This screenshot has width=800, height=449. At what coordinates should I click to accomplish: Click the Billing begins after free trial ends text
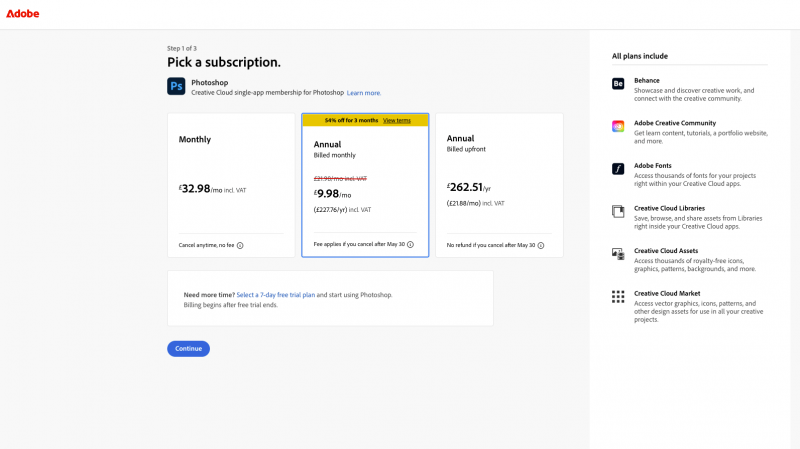pos(231,305)
